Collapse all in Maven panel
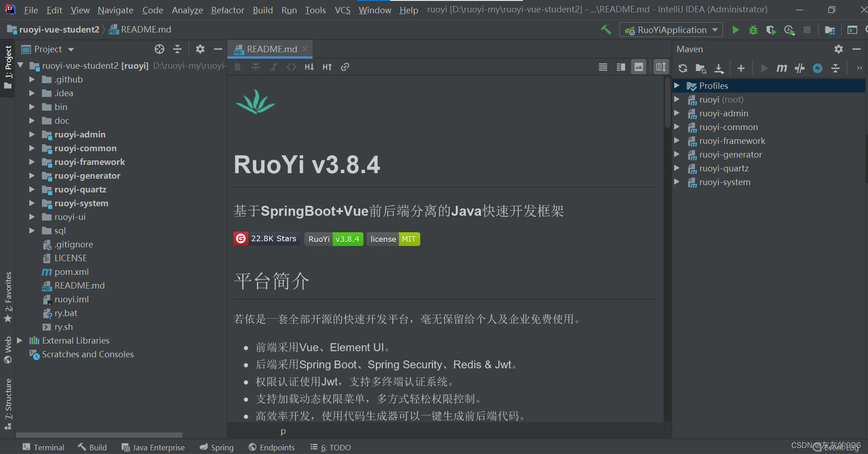This screenshot has width=868, height=454. [x=835, y=68]
